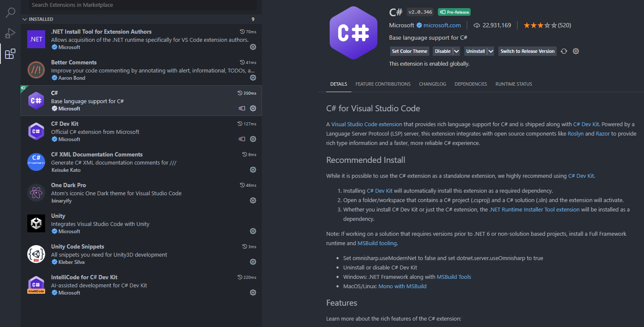
Task: Click the Better Comments extension icon
Action: coord(36,70)
